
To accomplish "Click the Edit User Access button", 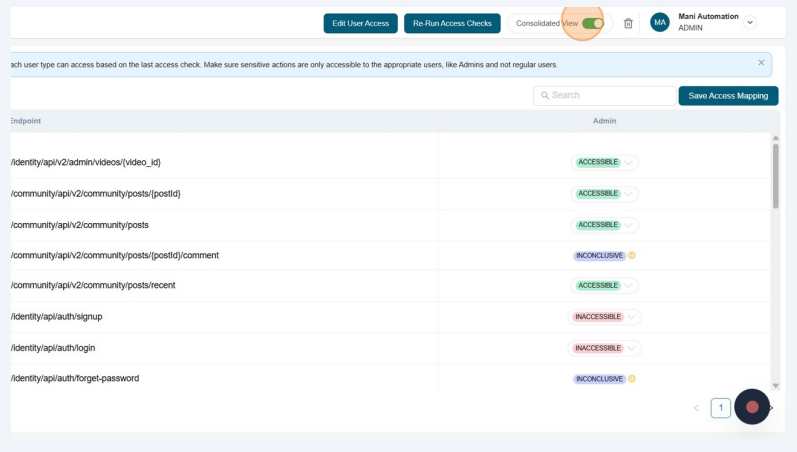I will (360, 23).
